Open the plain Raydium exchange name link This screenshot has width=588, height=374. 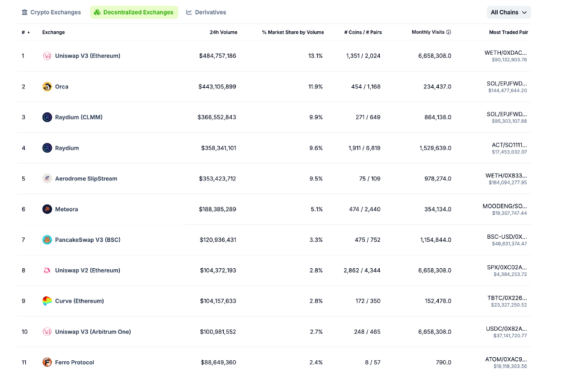[x=67, y=148]
